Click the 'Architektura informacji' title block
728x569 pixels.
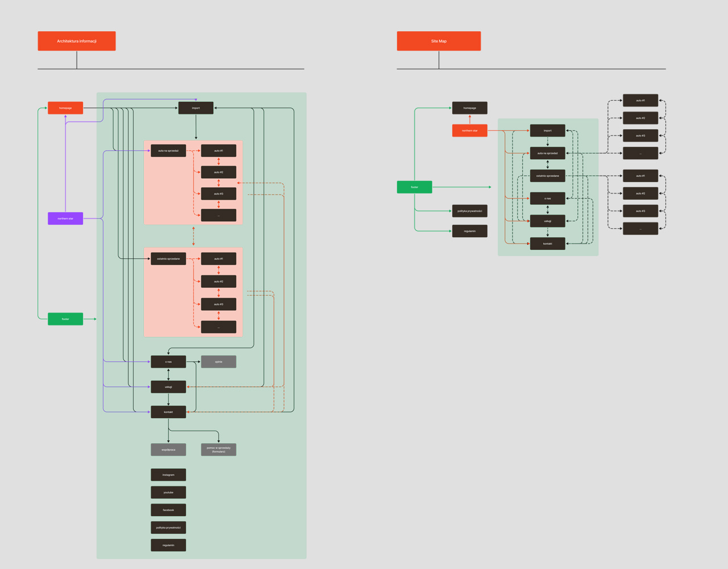pyautogui.click(x=77, y=41)
